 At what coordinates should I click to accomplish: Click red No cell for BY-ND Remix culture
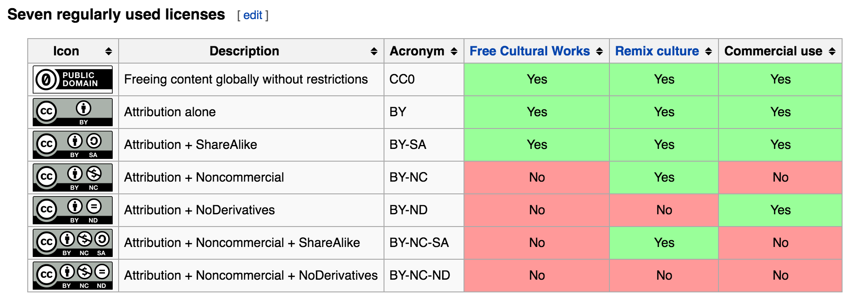pyautogui.click(x=664, y=210)
